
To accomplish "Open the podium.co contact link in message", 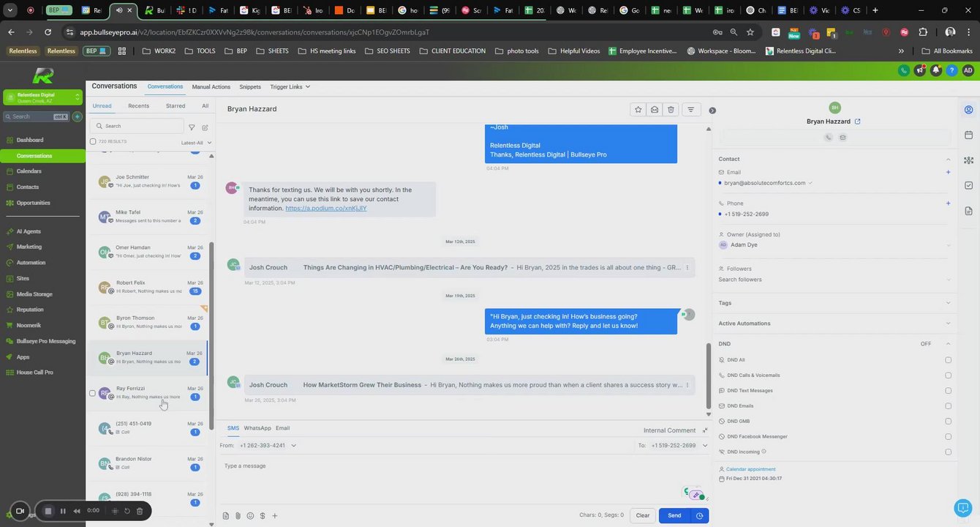I will [x=326, y=208].
